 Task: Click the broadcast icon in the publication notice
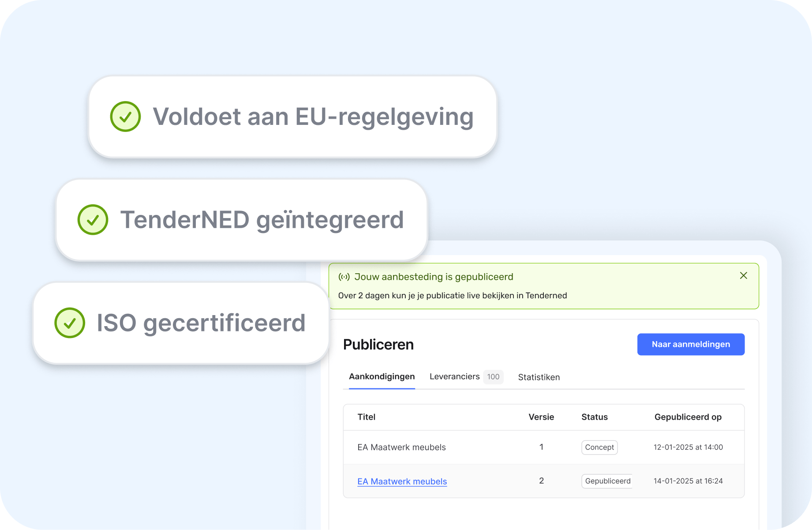(344, 277)
